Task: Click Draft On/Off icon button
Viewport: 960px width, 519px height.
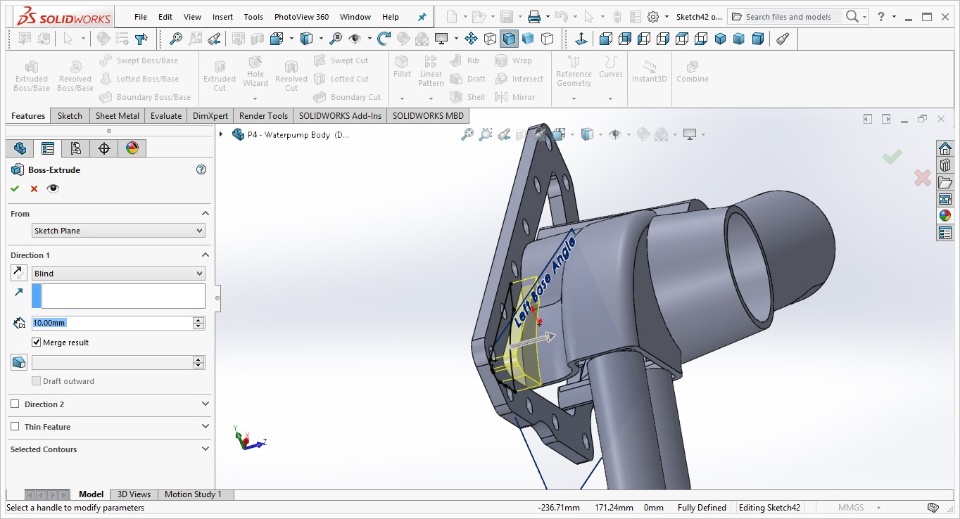Action: coord(19,362)
